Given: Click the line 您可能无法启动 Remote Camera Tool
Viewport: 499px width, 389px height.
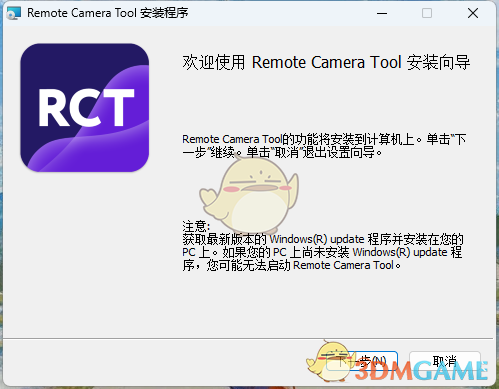Looking at the screenshot, I should pos(304,265).
